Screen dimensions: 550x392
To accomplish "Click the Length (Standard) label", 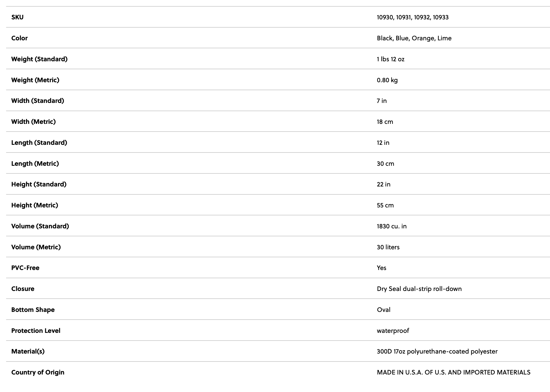I will [x=39, y=143].
